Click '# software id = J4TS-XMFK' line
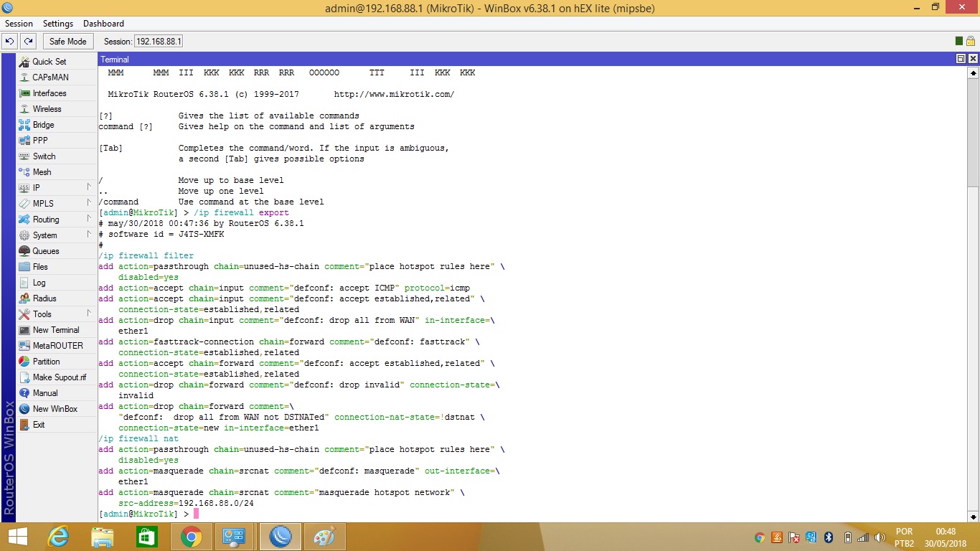Screen dimensions: 980x551 pyautogui.click(x=161, y=234)
